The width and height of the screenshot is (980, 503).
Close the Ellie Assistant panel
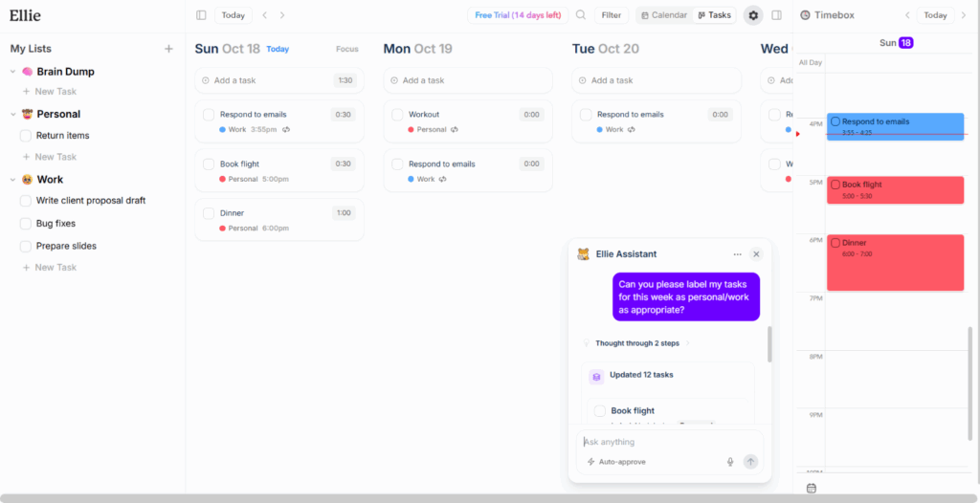(756, 254)
